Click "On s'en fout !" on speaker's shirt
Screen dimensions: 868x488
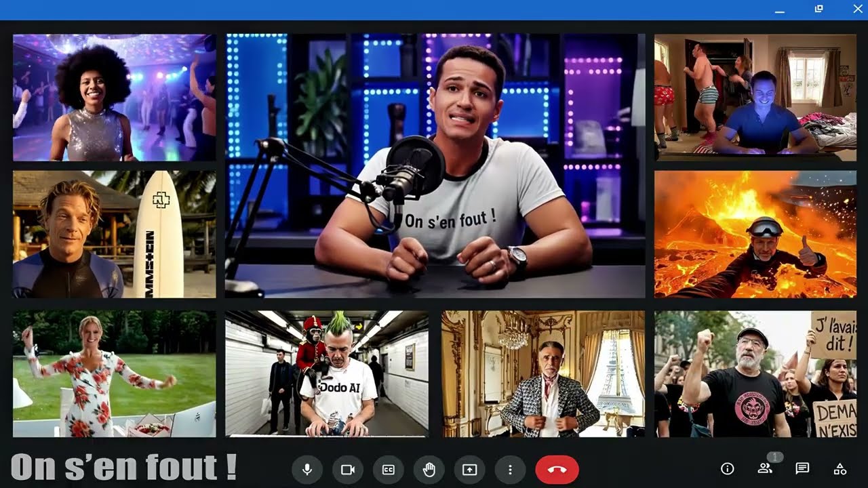(451, 219)
